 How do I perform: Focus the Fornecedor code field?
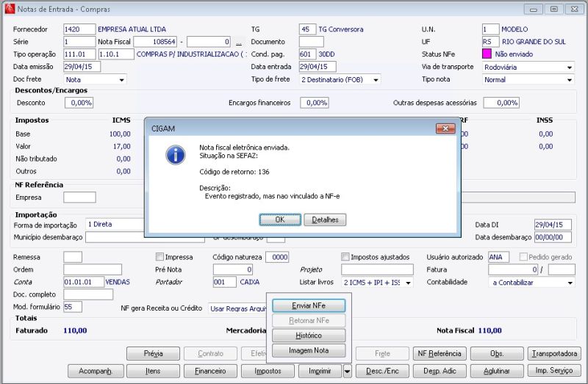(79, 29)
